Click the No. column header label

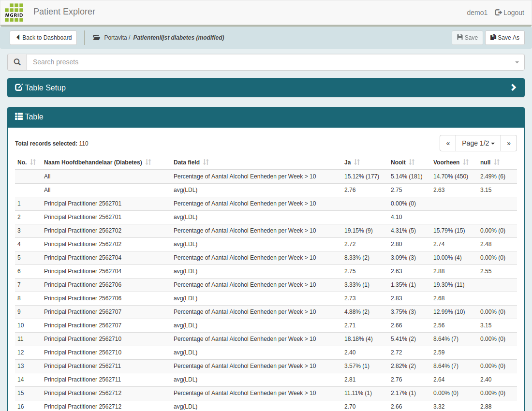click(22, 162)
